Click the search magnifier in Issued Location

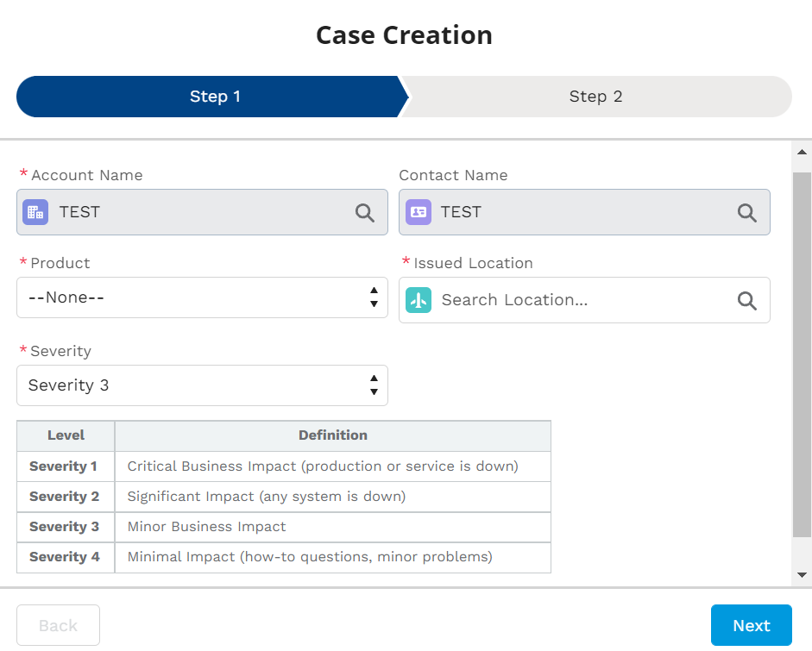(x=746, y=300)
